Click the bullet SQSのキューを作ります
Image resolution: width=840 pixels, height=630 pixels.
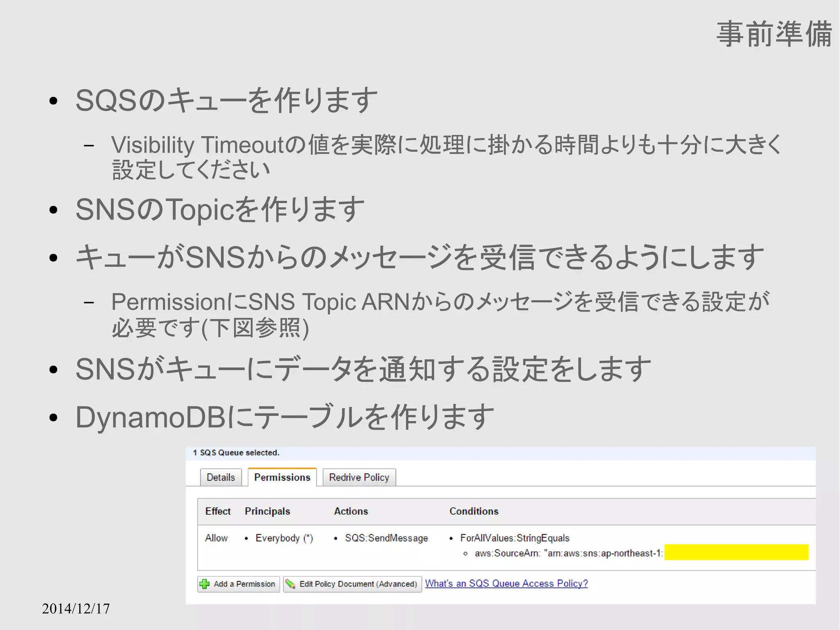point(226,101)
